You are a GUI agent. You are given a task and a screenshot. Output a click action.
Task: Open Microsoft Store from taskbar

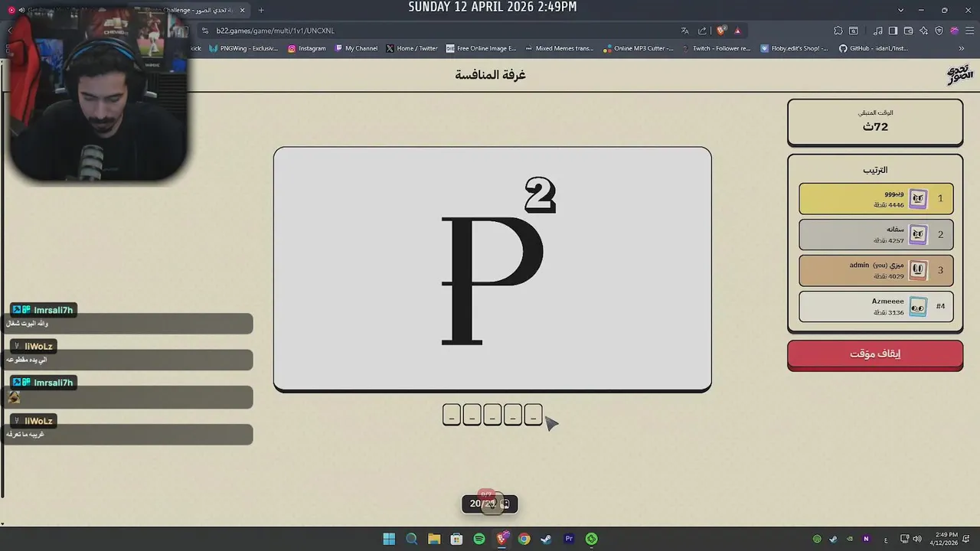[x=456, y=539]
